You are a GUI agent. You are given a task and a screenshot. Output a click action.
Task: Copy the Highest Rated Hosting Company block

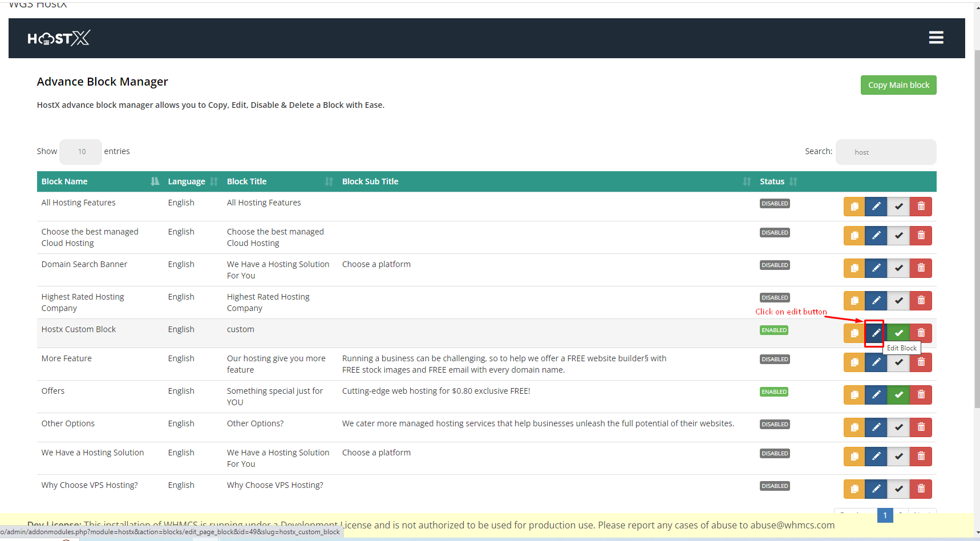(x=854, y=301)
